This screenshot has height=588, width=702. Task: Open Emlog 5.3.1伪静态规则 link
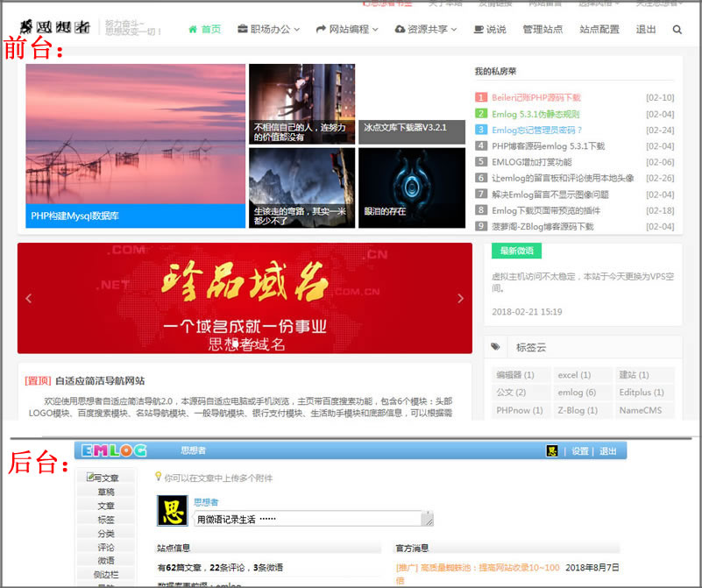535,114
